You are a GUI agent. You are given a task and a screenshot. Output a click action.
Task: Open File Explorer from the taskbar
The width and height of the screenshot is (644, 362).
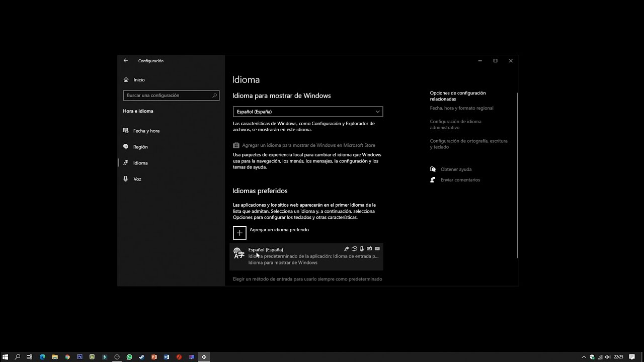(x=55, y=357)
